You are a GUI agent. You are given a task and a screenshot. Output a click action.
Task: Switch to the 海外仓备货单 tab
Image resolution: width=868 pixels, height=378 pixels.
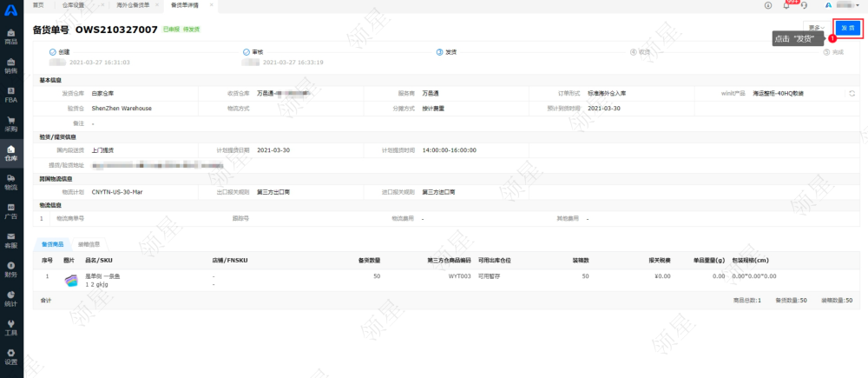tap(133, 5)
